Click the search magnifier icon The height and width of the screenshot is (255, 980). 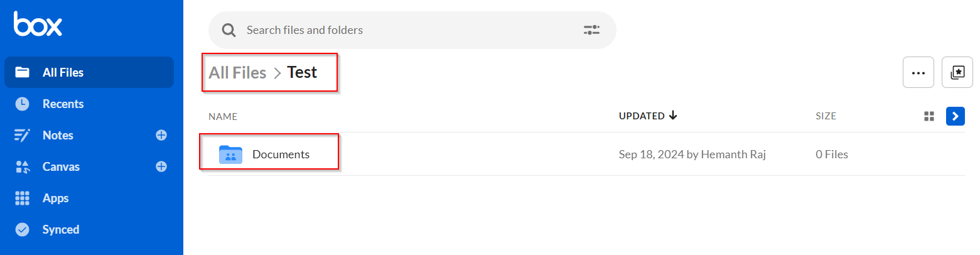229,30
